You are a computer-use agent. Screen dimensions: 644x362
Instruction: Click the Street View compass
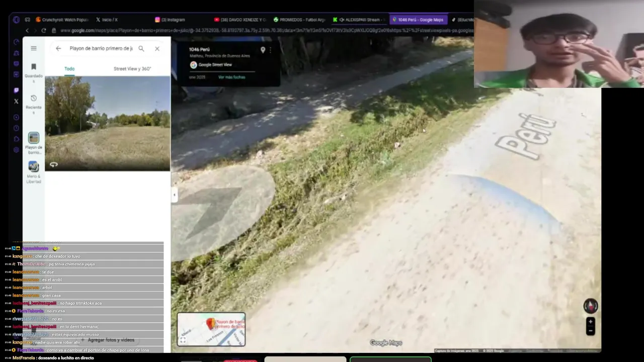591,306
